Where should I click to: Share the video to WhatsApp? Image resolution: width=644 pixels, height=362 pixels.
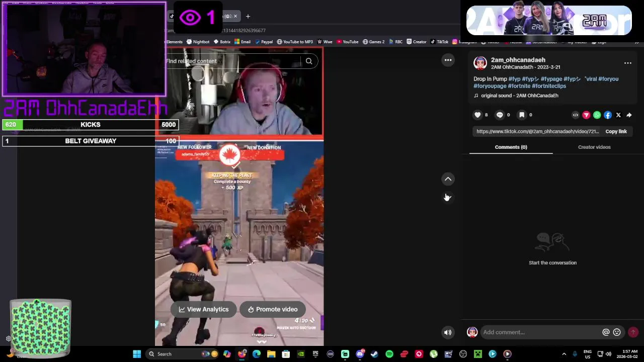point(597,115)
